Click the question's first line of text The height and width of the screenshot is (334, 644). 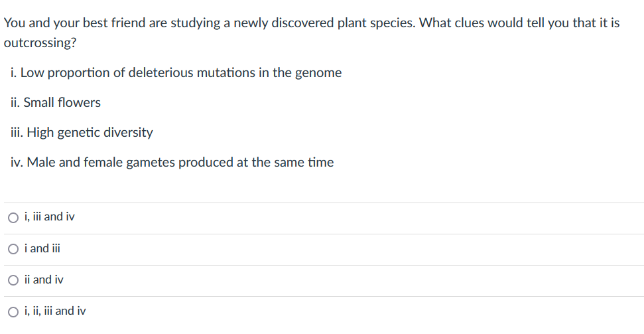pos(312,23)
